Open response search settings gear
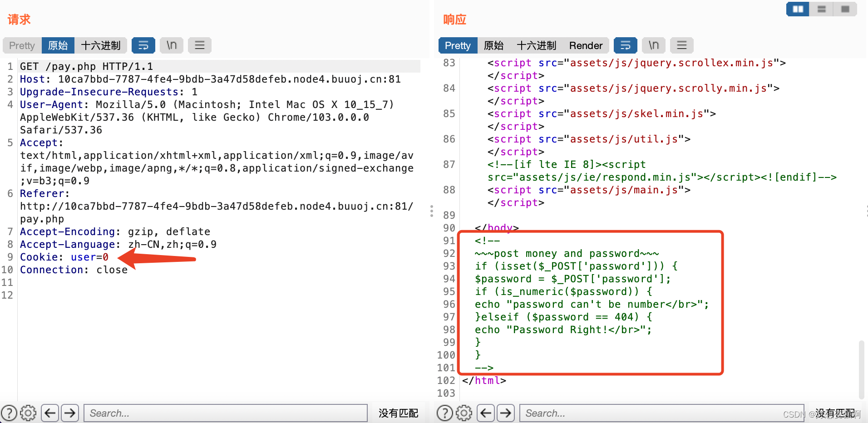Screen dimensions: 868x423 (x=464, y=413)
